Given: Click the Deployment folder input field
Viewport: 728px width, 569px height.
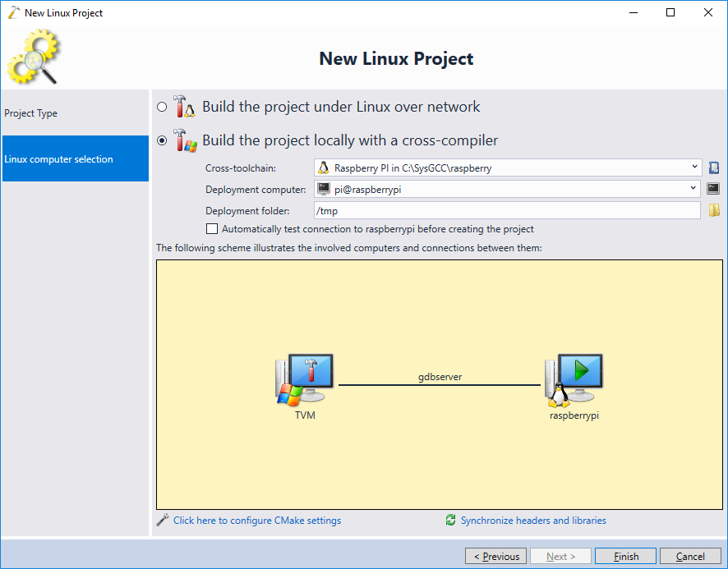Looking at the screenshot, I should pyautogui.click(x=507, y=210).
